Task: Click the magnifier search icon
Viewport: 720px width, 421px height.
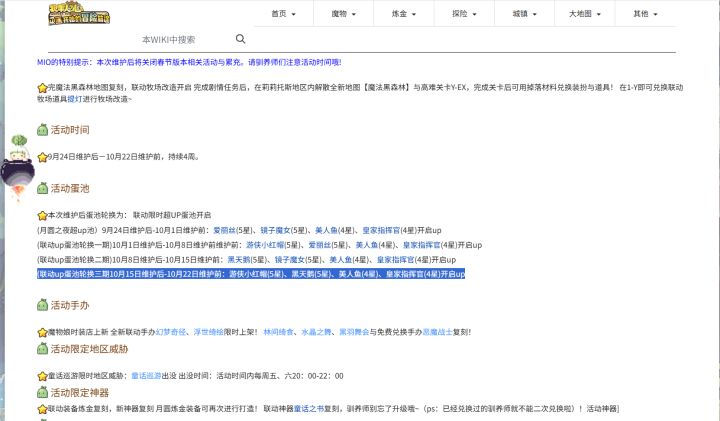Action: (x=240, y=39)
